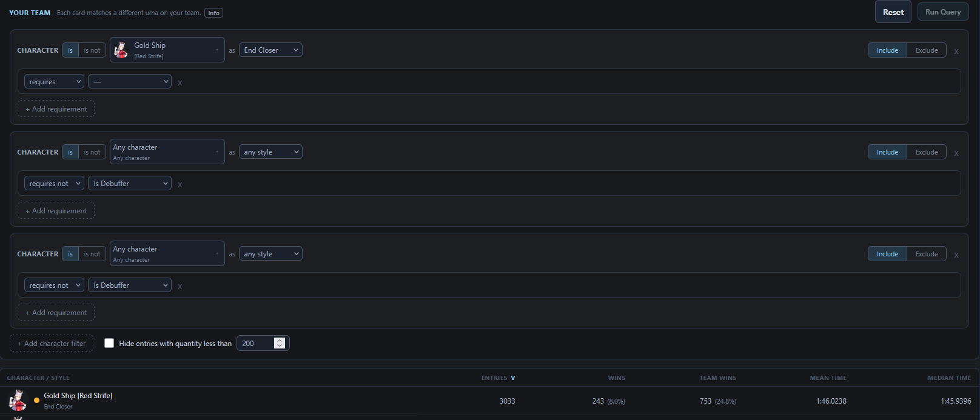
Task: Enable Hide entries with quantity less than checkbox
Action: coord(109,343)
